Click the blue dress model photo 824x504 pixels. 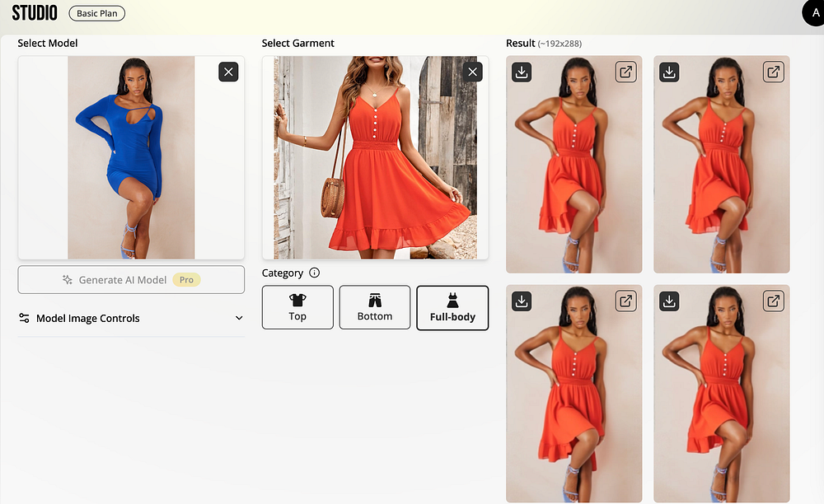(131, 157)
